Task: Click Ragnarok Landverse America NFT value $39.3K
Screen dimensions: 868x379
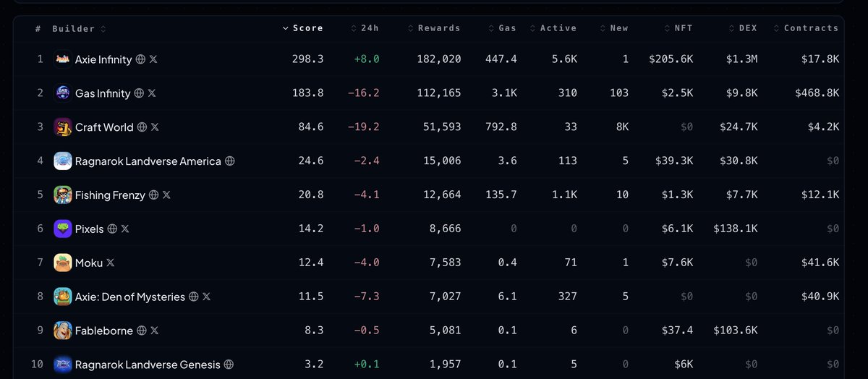Action: 674,161
